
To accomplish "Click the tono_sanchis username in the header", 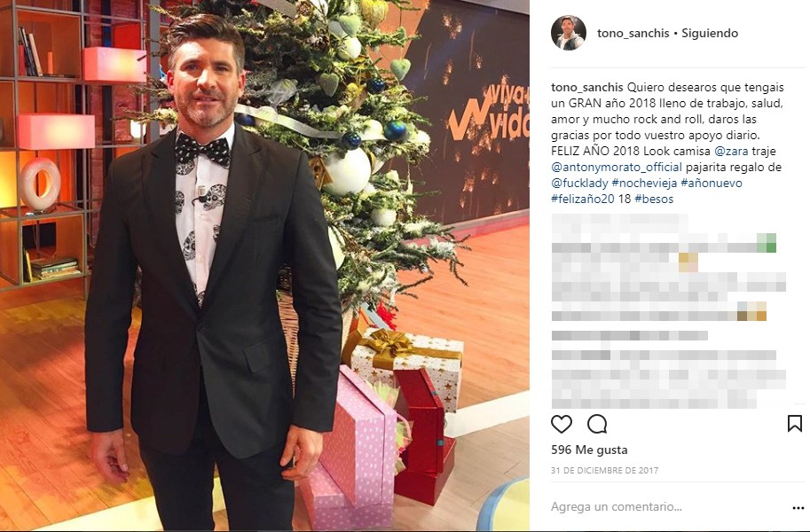I will click(x=633, y=33).
